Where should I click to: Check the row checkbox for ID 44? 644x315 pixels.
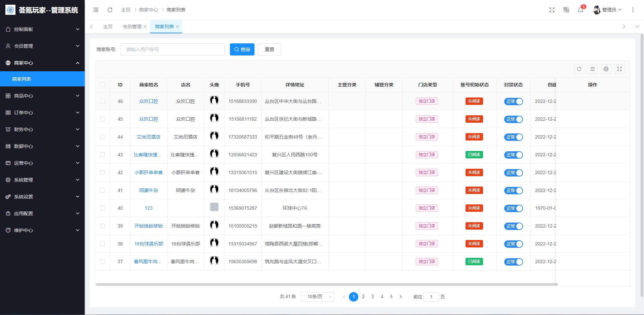point(103,137)
